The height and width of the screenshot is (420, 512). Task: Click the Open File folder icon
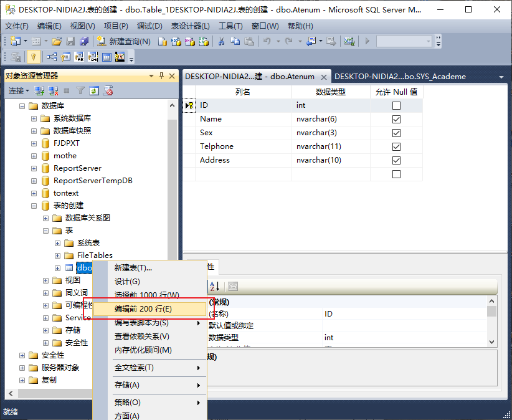pyautogui.click(x=57, y=41)
